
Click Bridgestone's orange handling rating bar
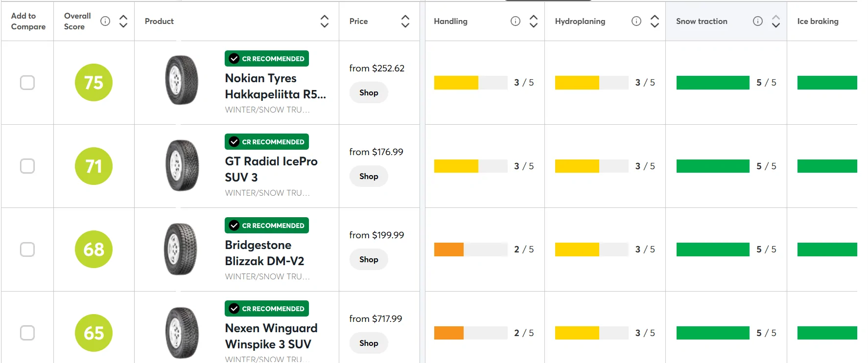tap(448, 250)
